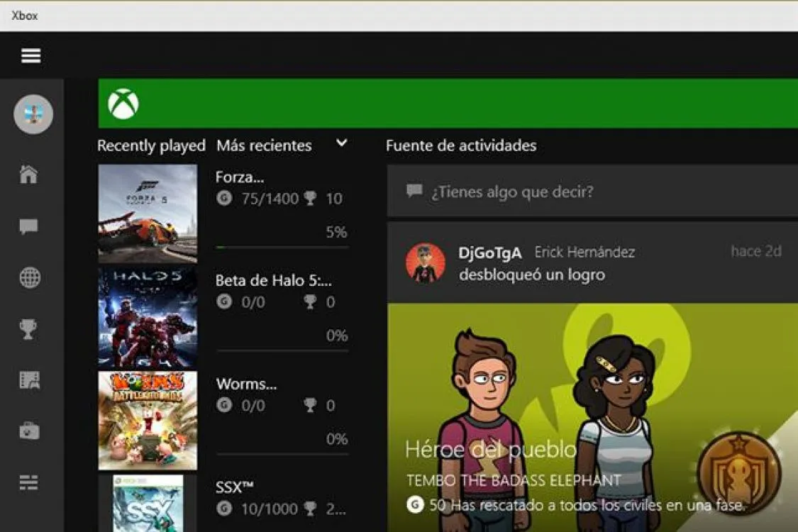Click the Xbox window title text
Image resolution: width=798 pixels, height=532 pixels.
(24, 16)
